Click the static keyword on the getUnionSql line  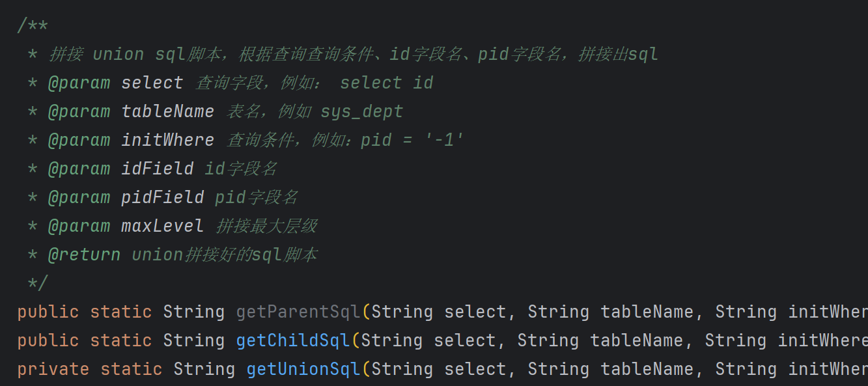pyautogui.click(x=132, y=369)
